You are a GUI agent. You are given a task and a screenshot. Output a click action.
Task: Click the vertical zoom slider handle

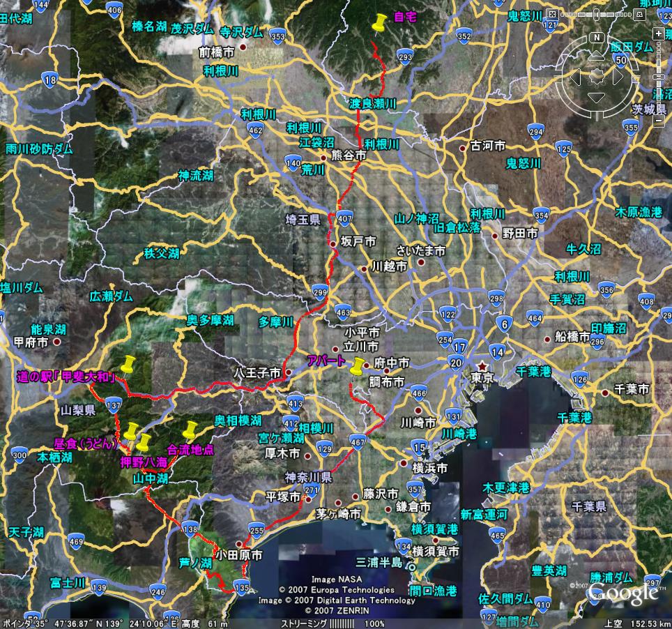[659, 77]
